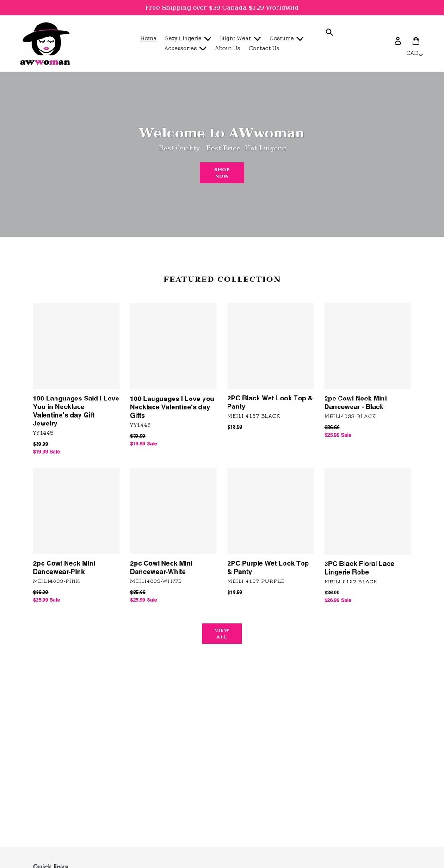Open the CAD currency selector

click(413, 53)
